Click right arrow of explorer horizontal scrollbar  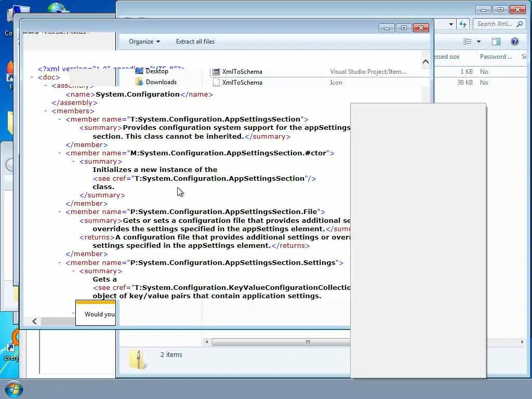[522, 342]
